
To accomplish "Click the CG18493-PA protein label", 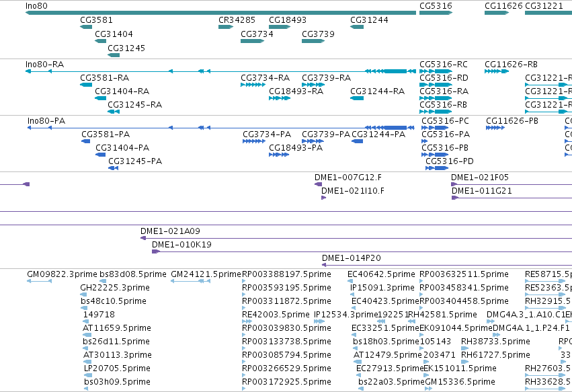I will click(x=296, y=148).
